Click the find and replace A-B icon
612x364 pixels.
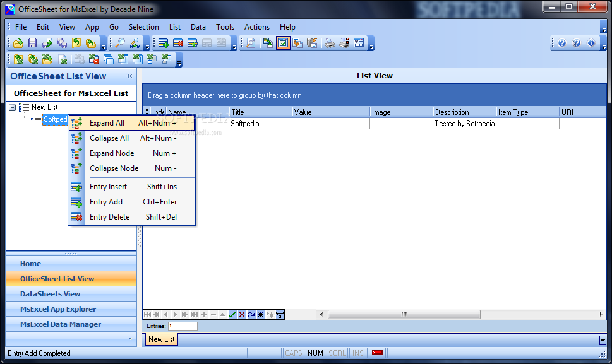(x=135, y=43)
